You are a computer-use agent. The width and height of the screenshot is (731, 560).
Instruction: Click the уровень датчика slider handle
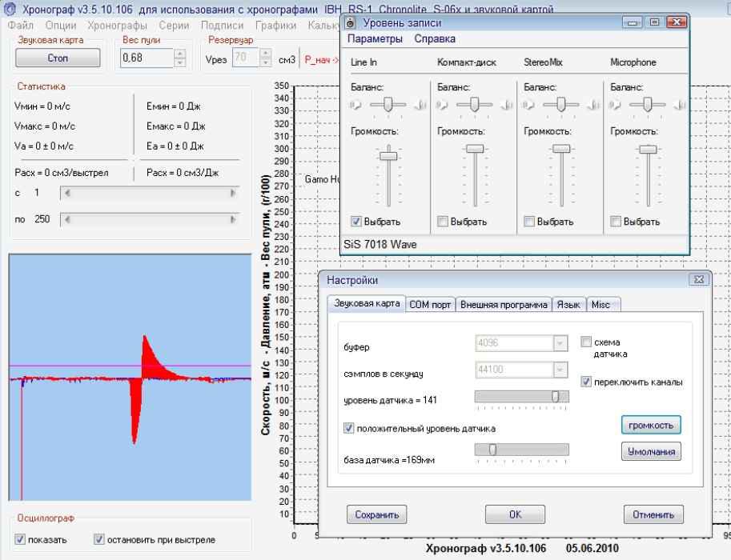555,397
